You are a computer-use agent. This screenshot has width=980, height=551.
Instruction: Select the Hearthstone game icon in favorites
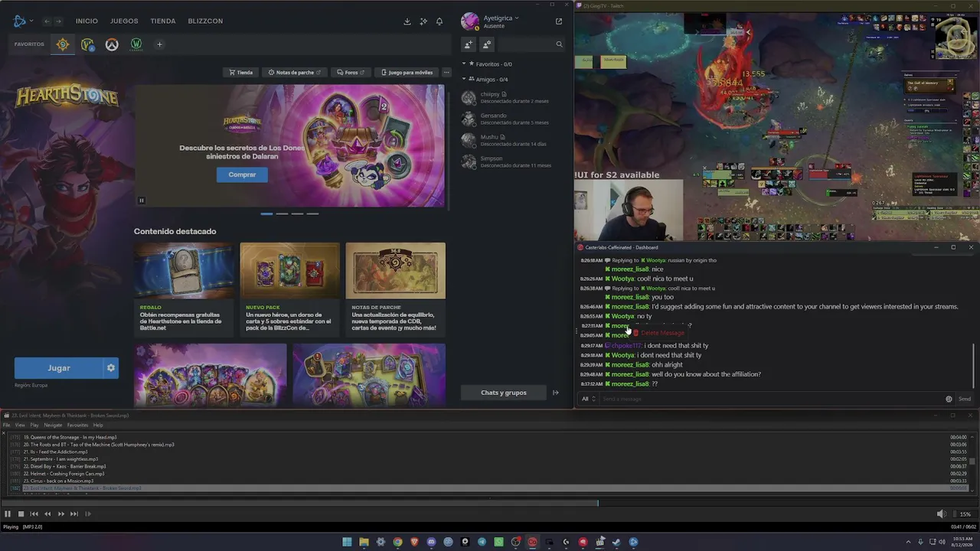63,44
